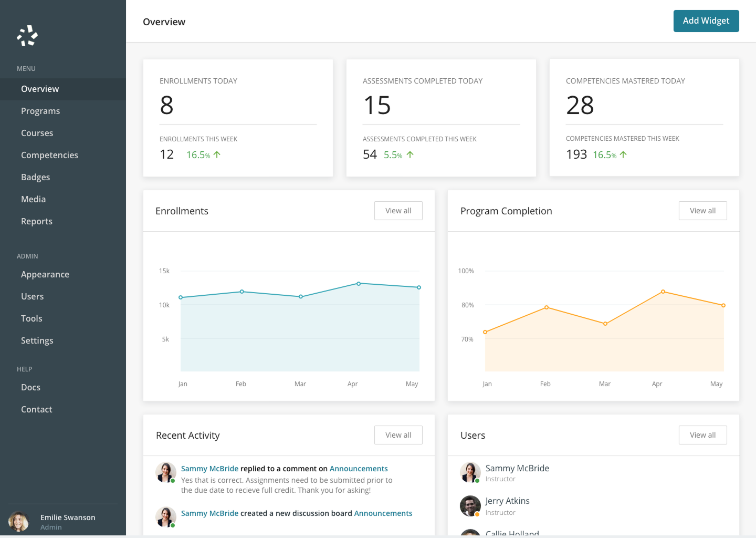Viewport: 756px width, 538px height.
Task: View all Recent Activity
Action: click(x=398, y=435)
